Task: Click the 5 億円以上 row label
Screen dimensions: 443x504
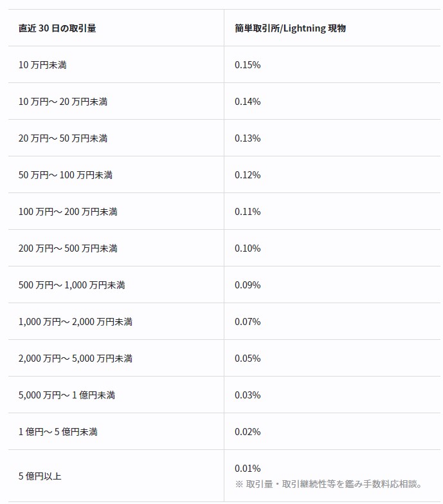Action: 40,476
